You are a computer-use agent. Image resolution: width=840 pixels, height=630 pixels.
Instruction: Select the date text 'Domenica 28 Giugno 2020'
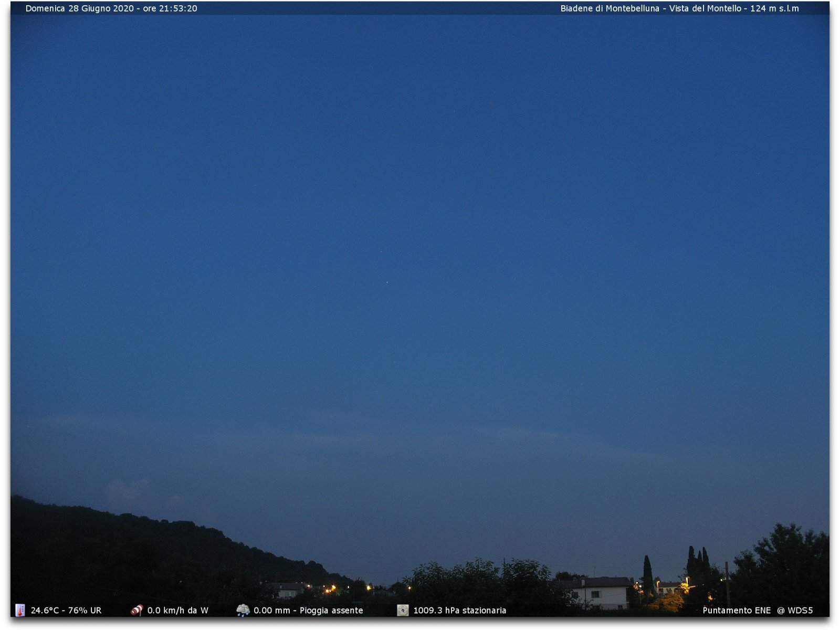pyautogui.click(x=80, y=8)
